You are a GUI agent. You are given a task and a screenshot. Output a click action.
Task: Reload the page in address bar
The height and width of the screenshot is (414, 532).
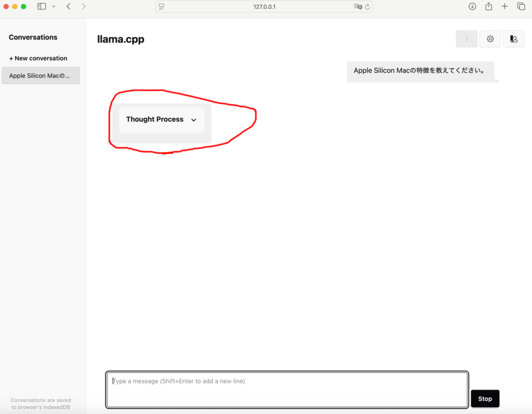pyautogui.click(x=367, y=7)
